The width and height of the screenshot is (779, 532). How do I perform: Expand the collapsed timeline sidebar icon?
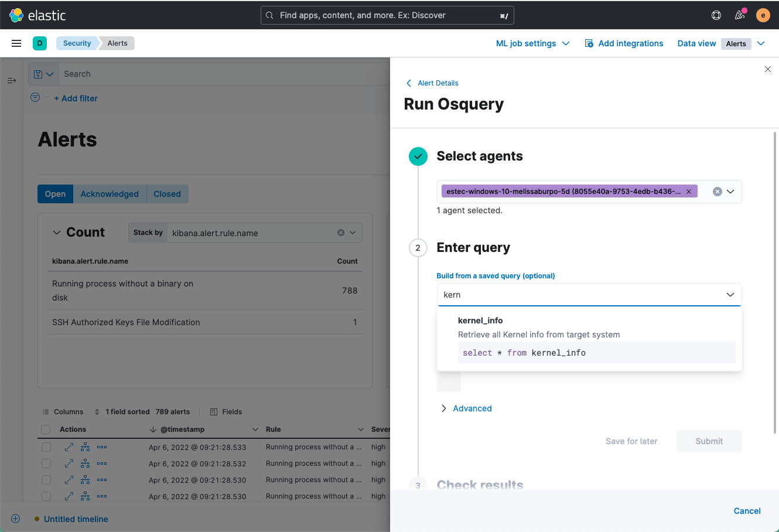tap(12, 80)
